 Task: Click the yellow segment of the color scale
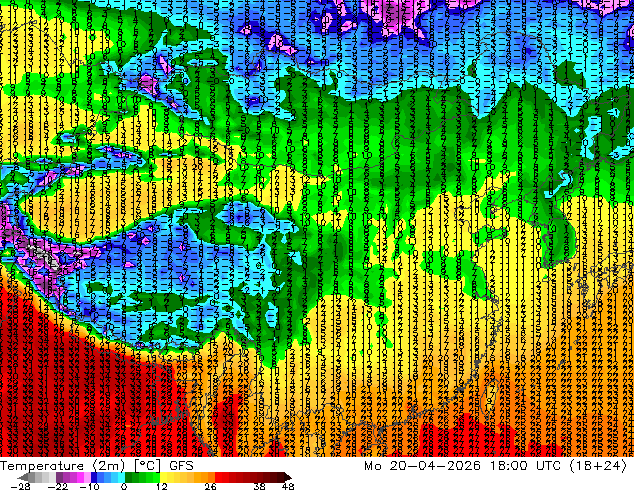(x=174, y=477)
